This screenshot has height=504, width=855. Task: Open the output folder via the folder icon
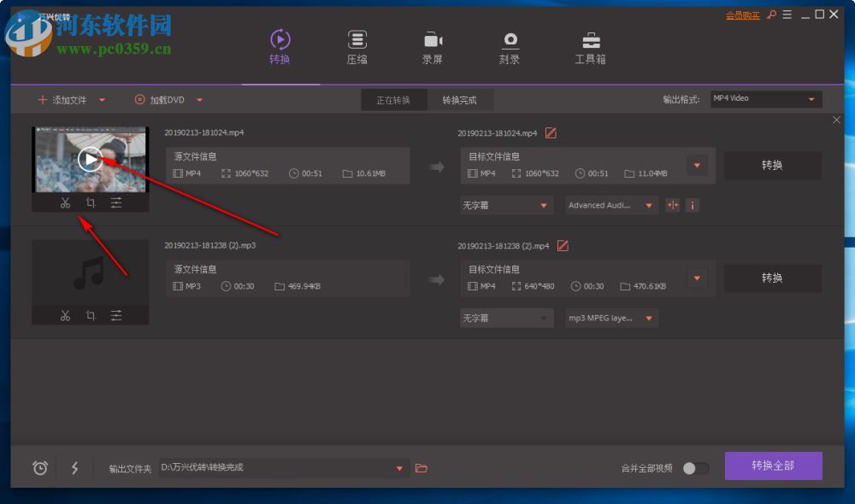[x=421, y=468]
